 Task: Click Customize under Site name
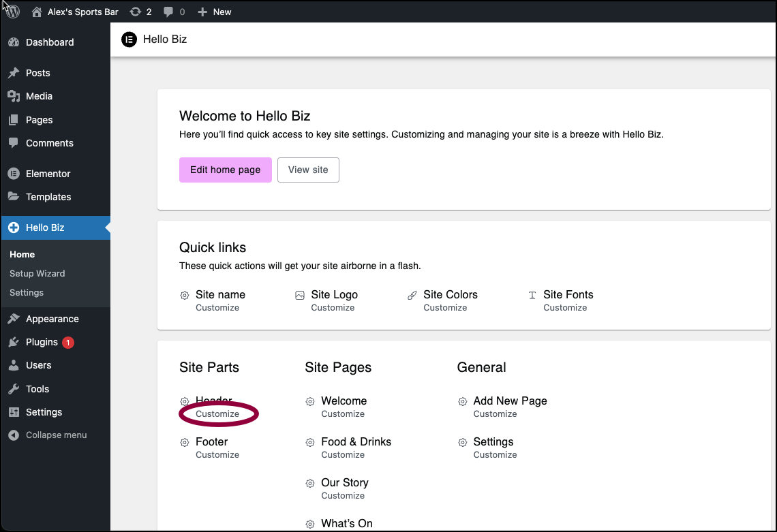point(217,308)
